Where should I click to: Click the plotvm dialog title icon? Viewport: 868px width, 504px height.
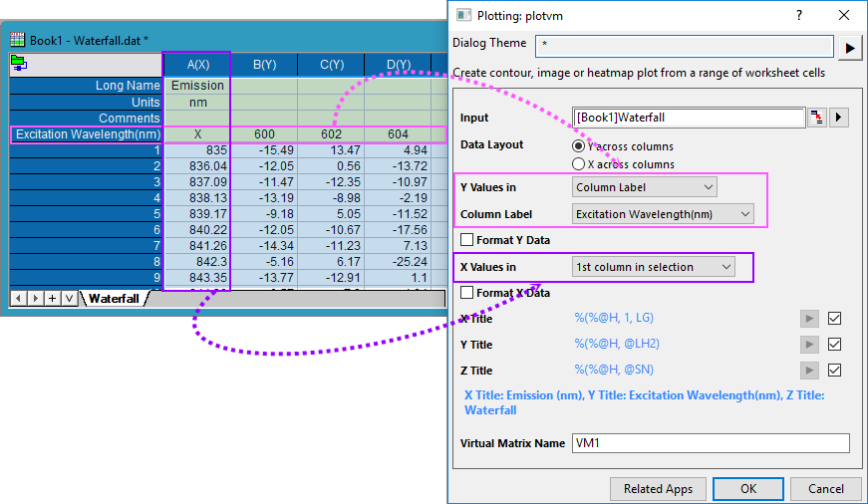point(463,15)
